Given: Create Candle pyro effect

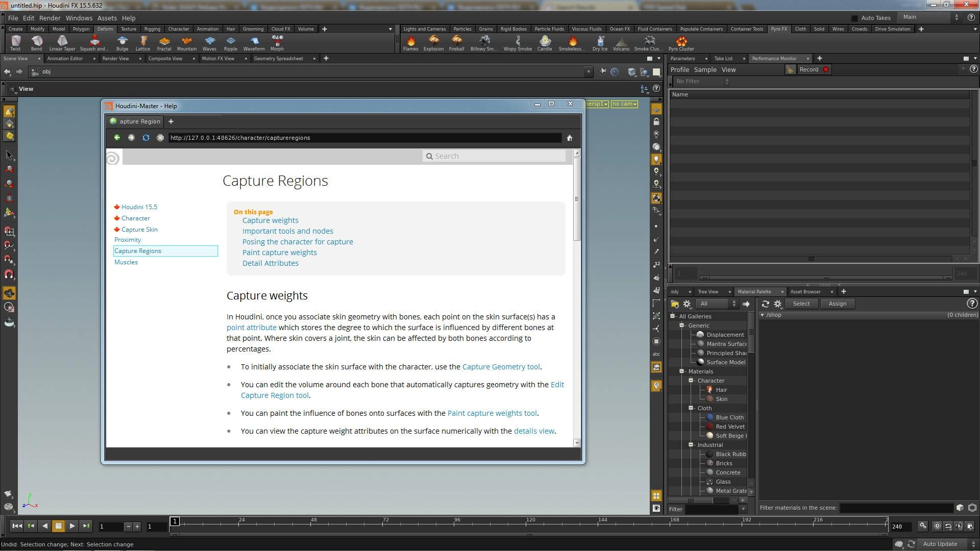Looking at the screenshot, I should tap(545, 43).
